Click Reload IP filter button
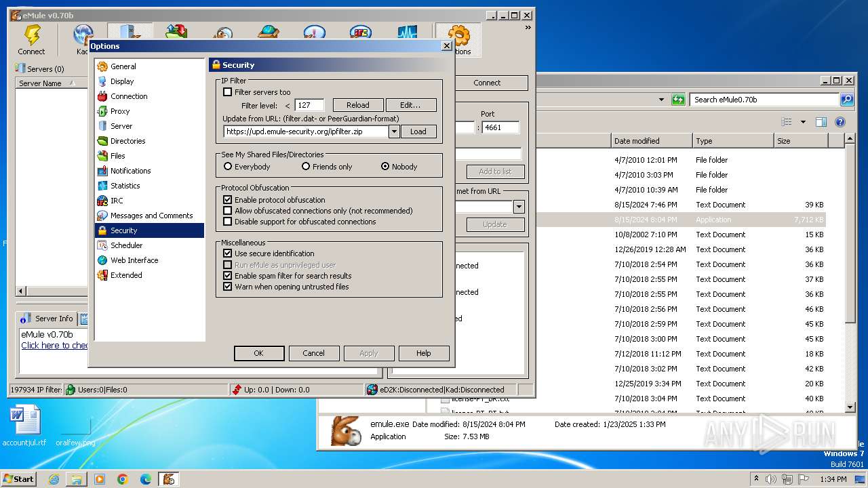 click(x=358, y=105)
